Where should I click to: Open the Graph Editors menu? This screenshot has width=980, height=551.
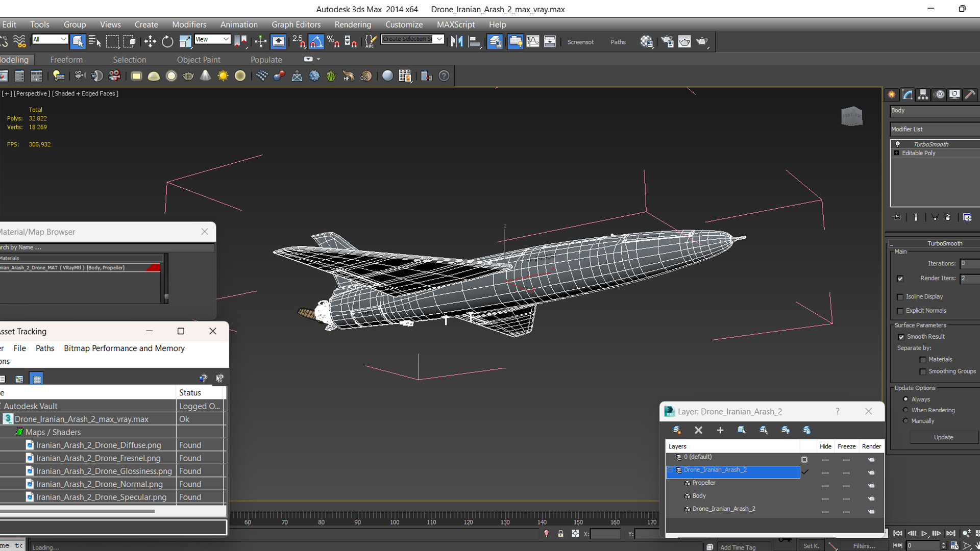[x=296, y=24]
